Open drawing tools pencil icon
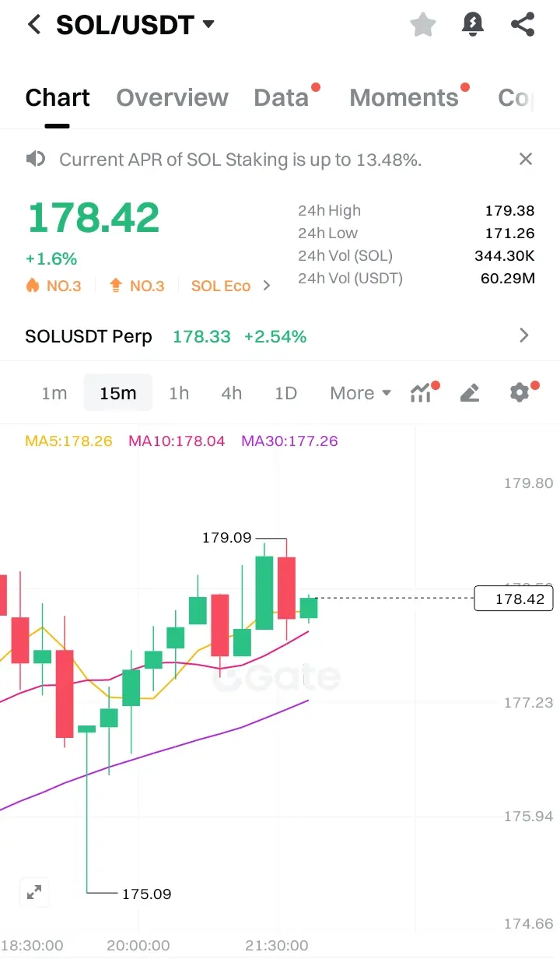Image resolution: width=560 pixels, height=959 pixels. (x=470, y=393)
